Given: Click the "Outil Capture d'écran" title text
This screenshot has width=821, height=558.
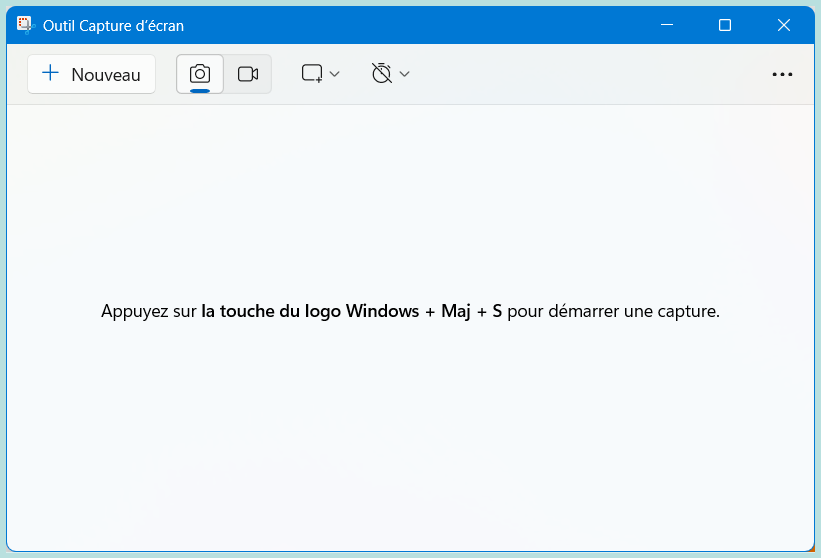Looking at the screenshot, I should [x=113, y=26].
